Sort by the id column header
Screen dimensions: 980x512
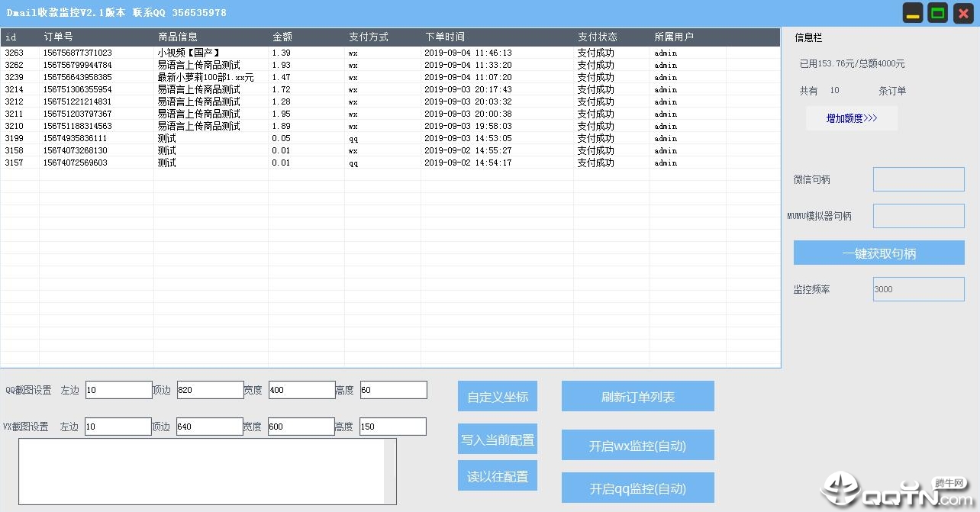click(x=20, y=37)
